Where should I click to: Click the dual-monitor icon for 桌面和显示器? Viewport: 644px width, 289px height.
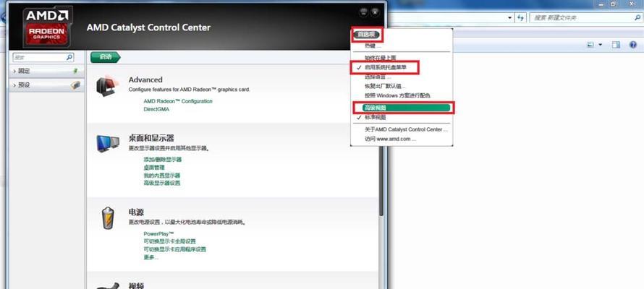[x=108, y=144]
